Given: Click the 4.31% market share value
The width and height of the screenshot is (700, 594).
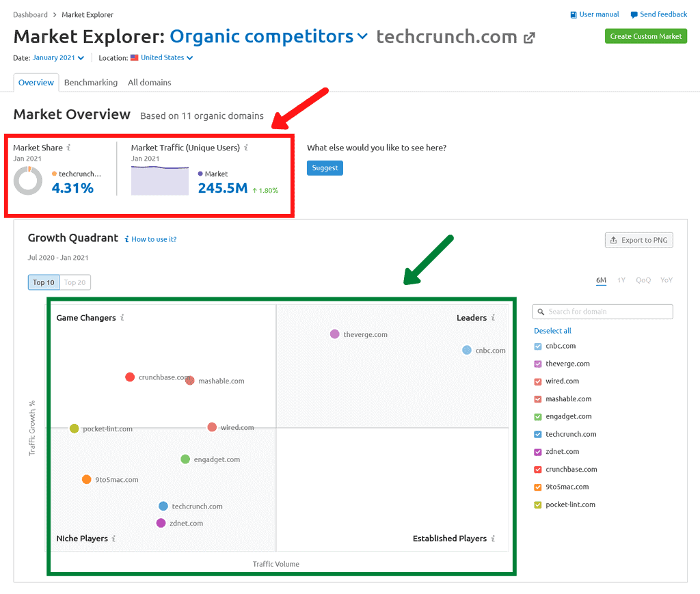Looking at the screenshot, I should [72, 189].
